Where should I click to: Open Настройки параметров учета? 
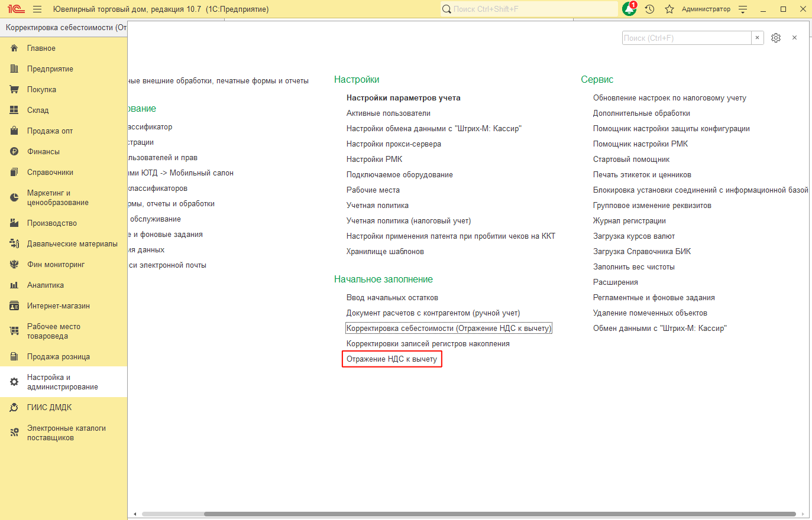point(403,98)
